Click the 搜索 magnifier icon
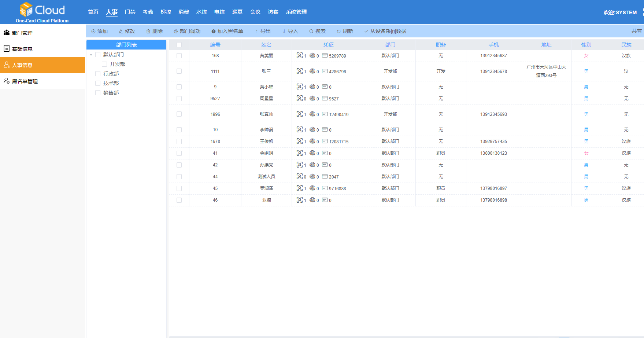Image resolution: width=644 pixels, height=338 pixels. coord(311,32)
